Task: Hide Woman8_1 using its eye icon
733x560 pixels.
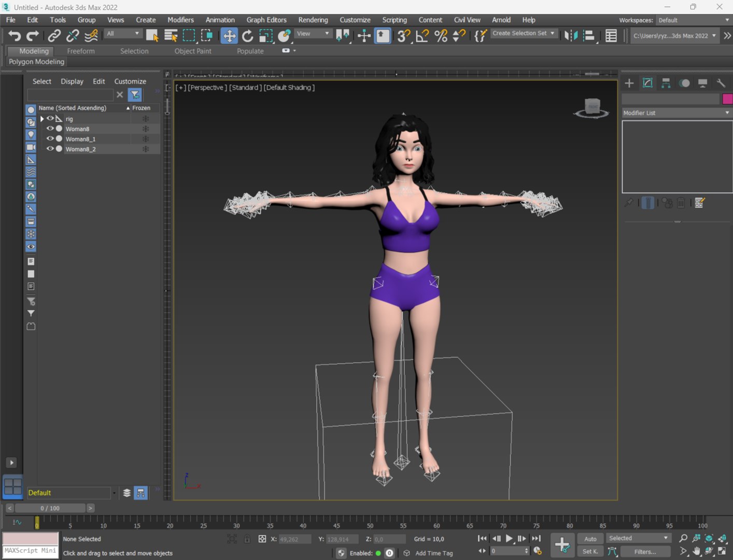Action: coord(50,139)
